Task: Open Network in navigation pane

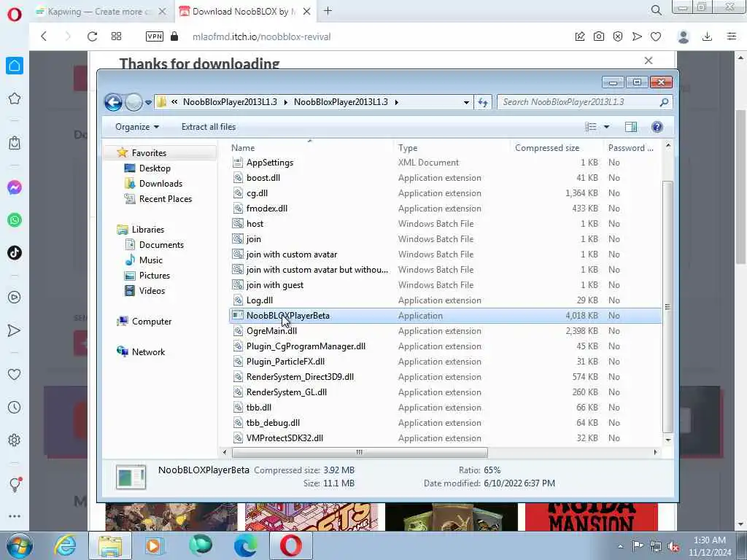Action: pos(148,352)
